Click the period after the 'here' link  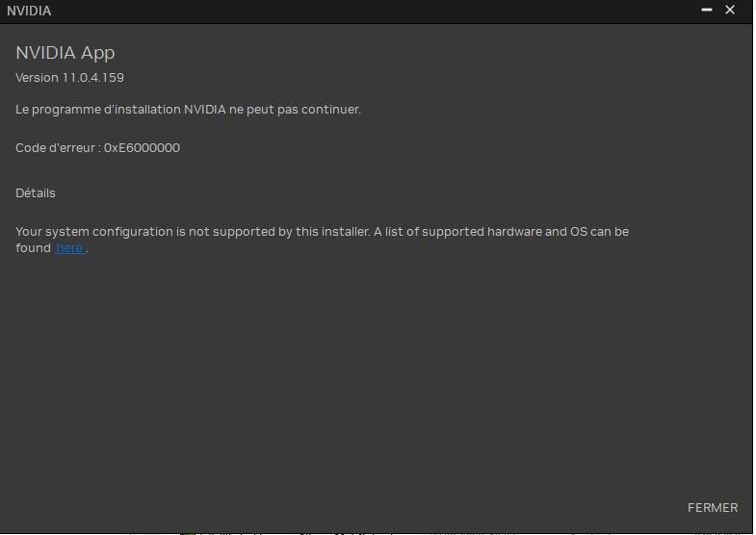(x=87, y=250)
